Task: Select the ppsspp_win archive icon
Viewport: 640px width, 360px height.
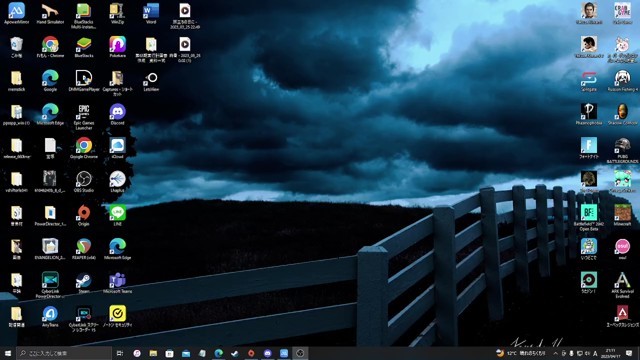Action: 16,114
